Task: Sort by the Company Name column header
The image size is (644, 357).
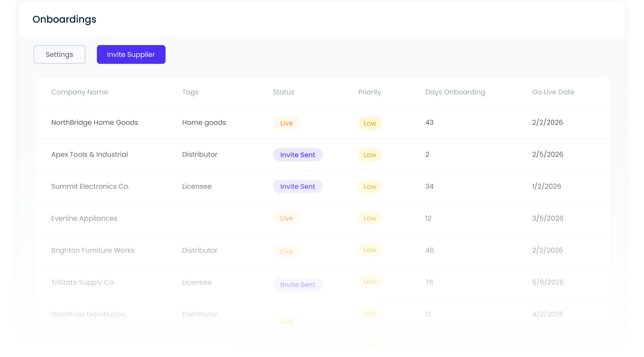Action: pos(79,92)
